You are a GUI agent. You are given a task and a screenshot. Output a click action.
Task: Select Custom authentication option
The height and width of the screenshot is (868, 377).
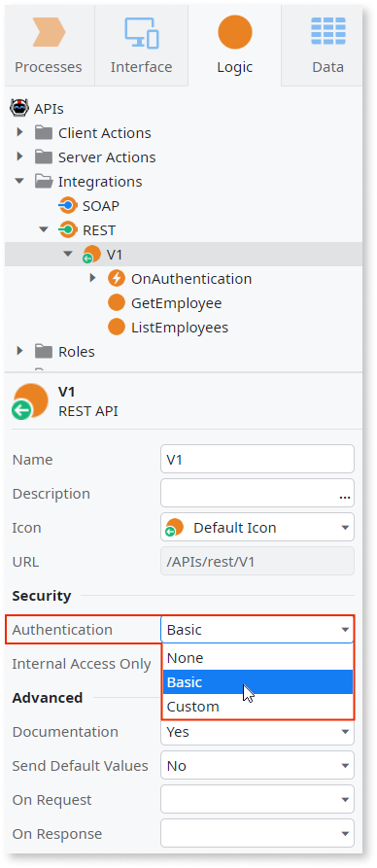point(257,707)
